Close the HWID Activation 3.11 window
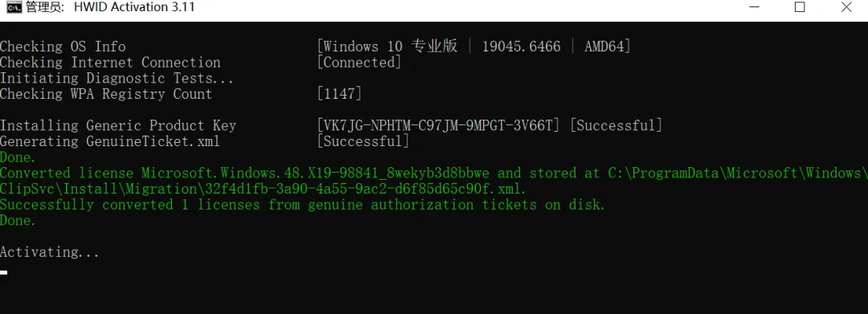 tap(845, 7)
